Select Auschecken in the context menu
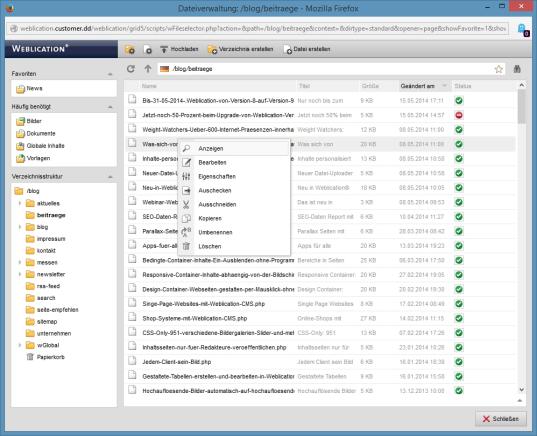Screen dimensions: 537x436 click(234, 190)
